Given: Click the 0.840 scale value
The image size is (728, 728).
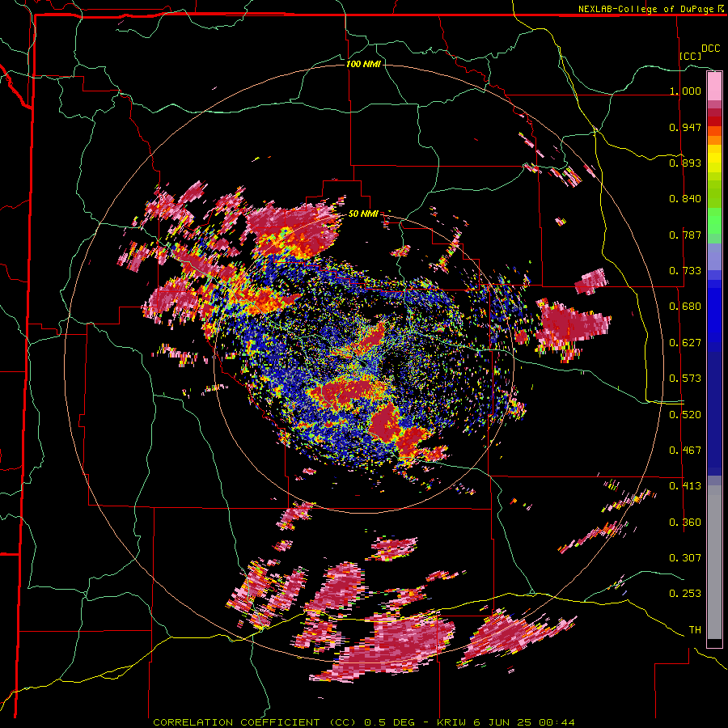Looking at the screenshot, I should click(685, 199).
